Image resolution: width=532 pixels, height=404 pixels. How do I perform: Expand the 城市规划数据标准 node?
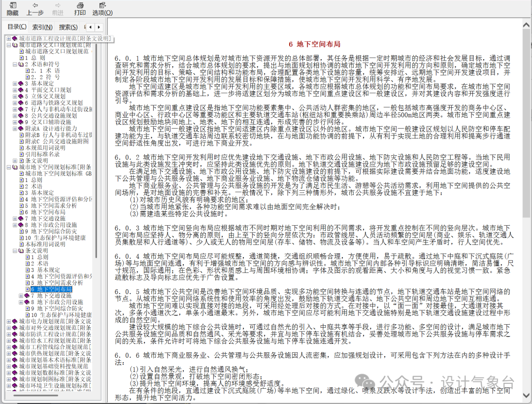coord(9,373)
